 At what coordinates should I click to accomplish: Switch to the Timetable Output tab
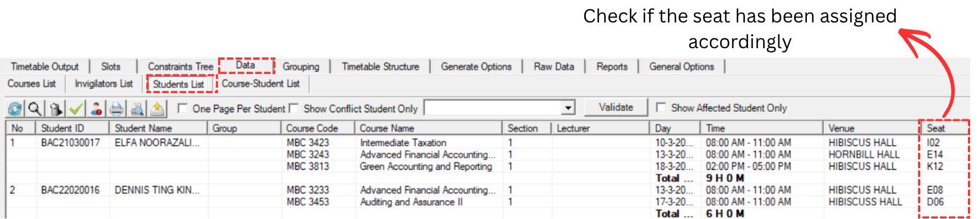tap(45, 67)
